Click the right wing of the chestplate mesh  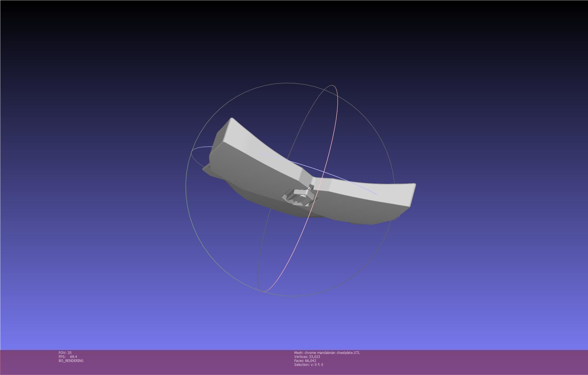click(369, 196)
